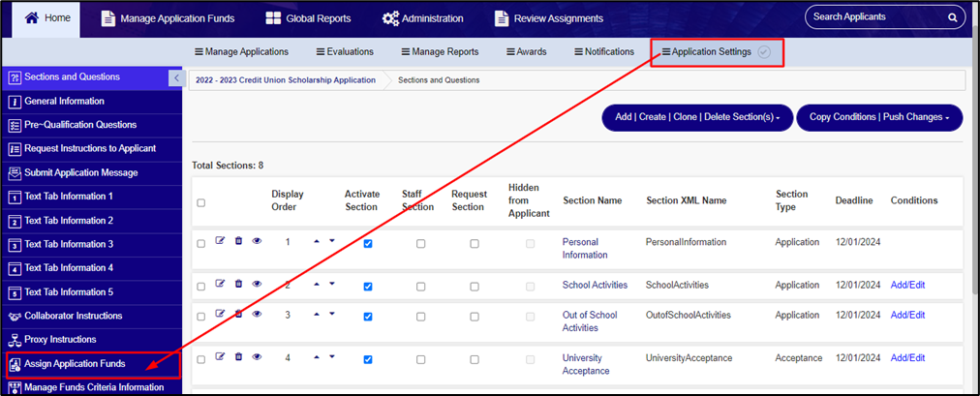Edit the Personal Information section icon
The width and height of the screenshot is (980, 396).
point(220,240)
